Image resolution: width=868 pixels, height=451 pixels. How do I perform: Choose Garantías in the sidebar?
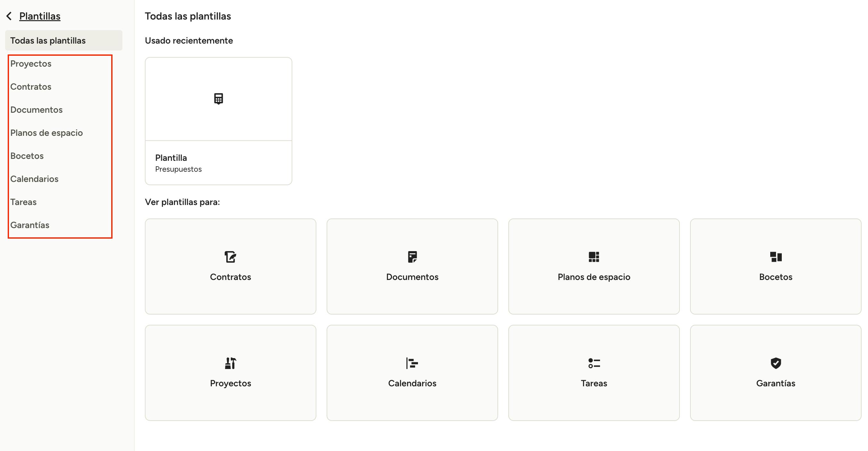[30, 225]
